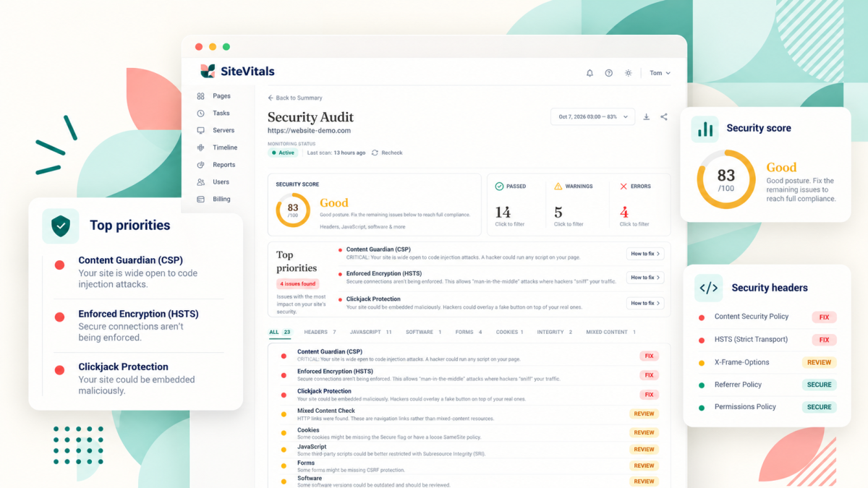The image size is (868, 488).
Task: Go back to Summary link
Action: point(295,98)
